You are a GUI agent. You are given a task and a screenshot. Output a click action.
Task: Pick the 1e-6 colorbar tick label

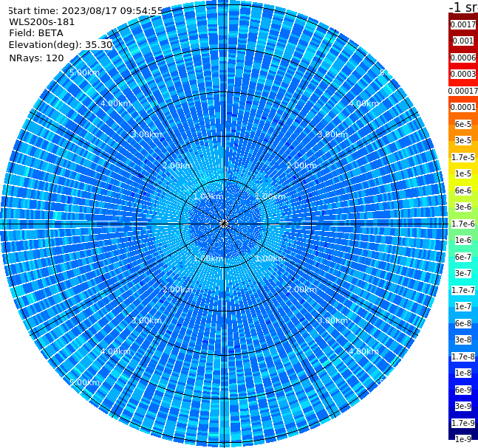coord(463,240)
